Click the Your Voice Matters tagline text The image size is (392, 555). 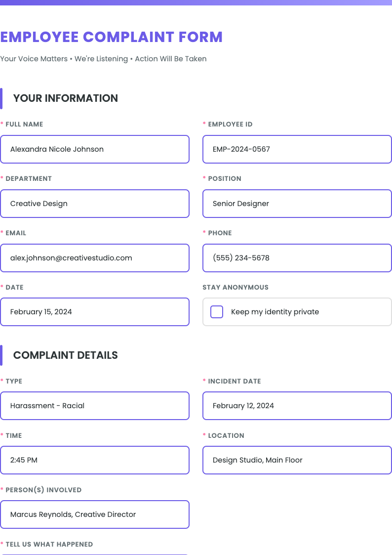tap(103, 58)
